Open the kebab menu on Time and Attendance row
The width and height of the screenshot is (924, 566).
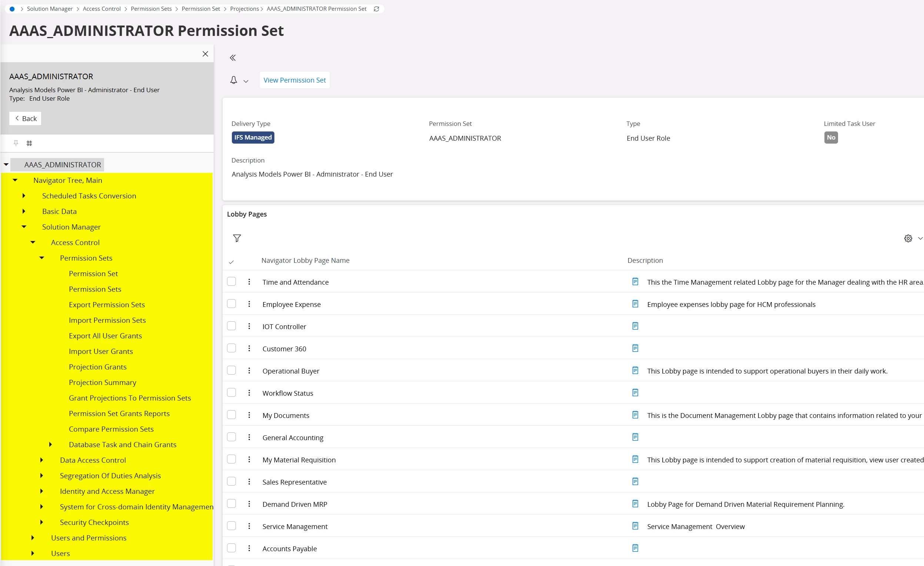[249, 281]
